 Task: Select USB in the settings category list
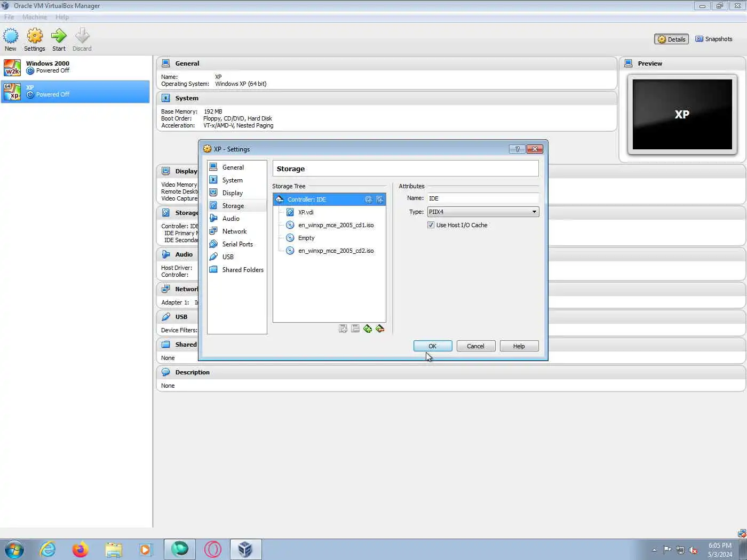click(x=237, y=257)
